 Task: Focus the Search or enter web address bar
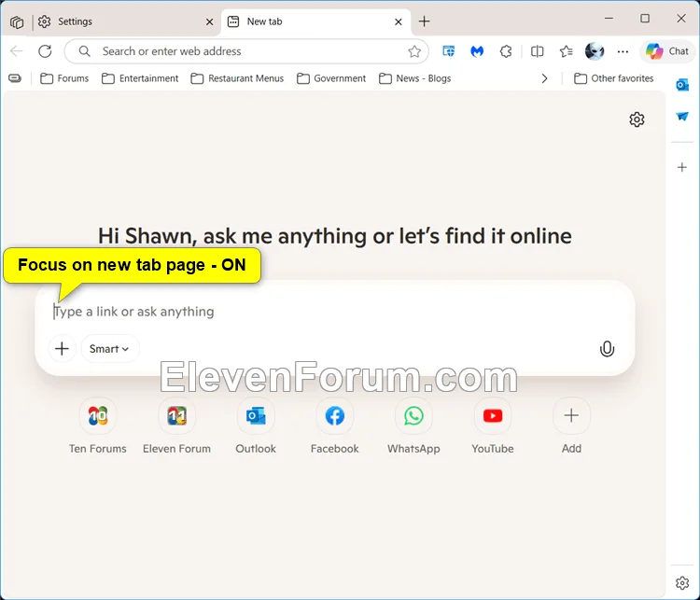[x=246, y=51]
